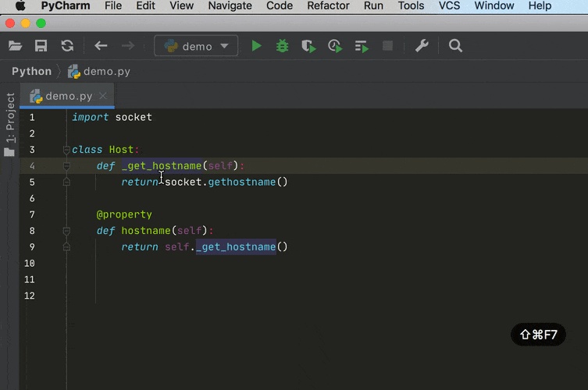This screenshot has width=588, height=390.
Task: Open file with the folder toolbar icon
Action: [x=15, y=46]
